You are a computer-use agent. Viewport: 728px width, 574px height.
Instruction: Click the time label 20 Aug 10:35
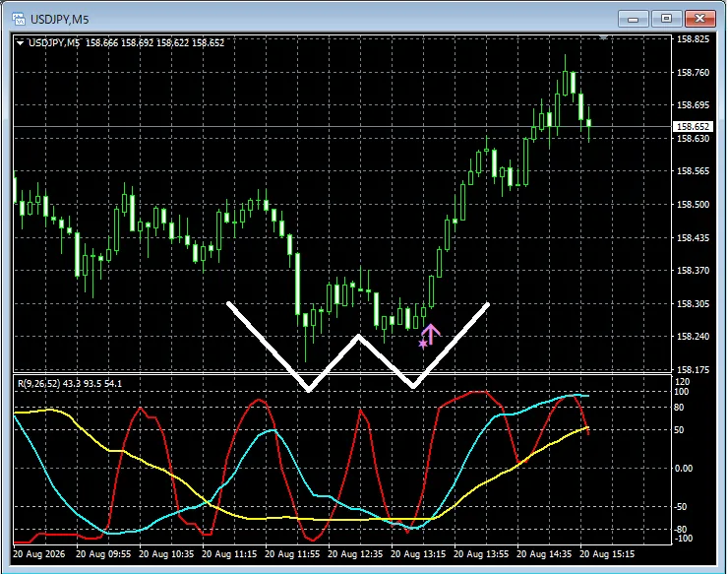pyautogui.click(x=166, y=554)
